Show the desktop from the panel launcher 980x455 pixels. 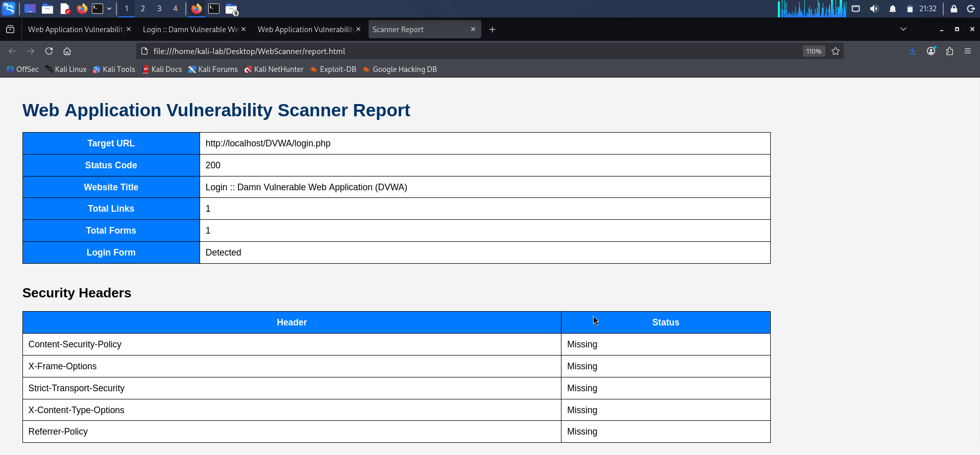[x=30, y=9]
